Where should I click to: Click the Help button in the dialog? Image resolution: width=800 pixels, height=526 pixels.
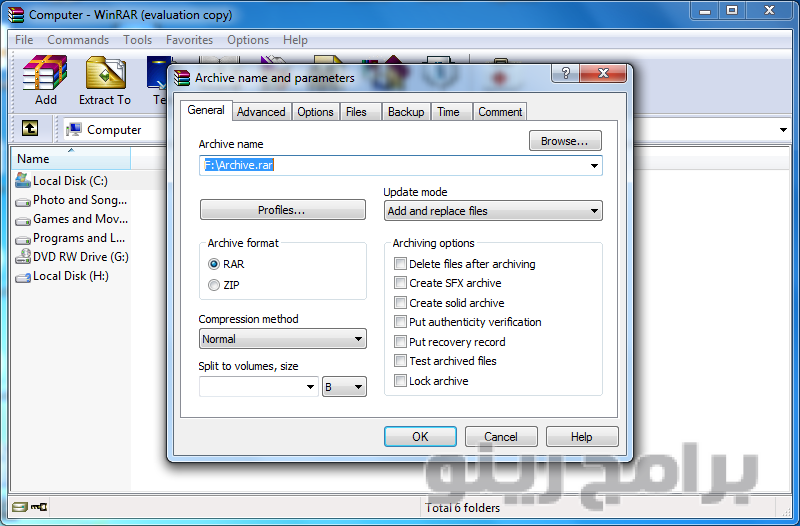pos(582,437)
